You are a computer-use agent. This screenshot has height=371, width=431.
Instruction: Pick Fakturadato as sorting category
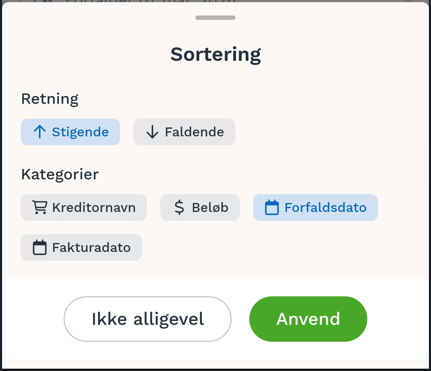(81, 247)
